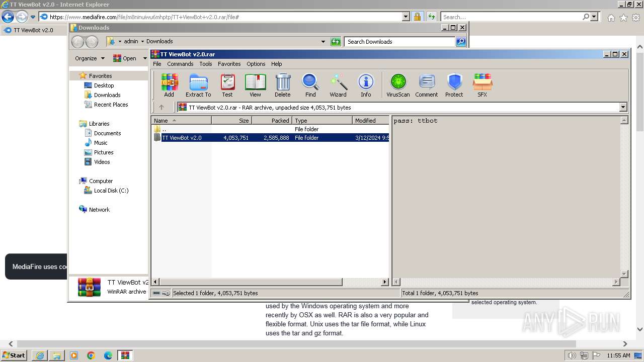Open Music library
This screenshot has width=644, height=362.
[101, 143]
